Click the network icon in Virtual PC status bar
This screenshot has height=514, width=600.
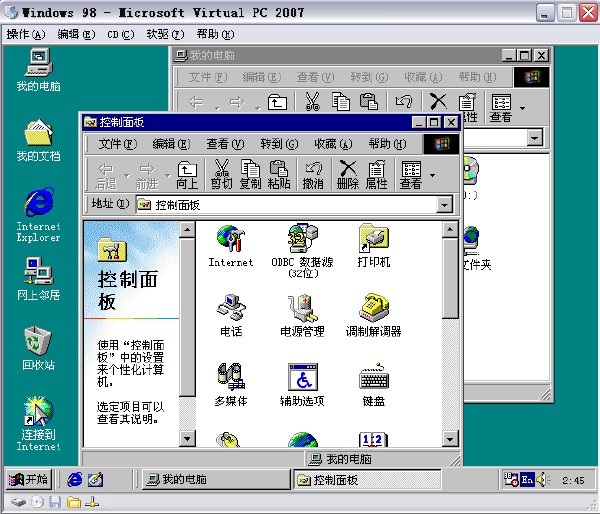92,502
